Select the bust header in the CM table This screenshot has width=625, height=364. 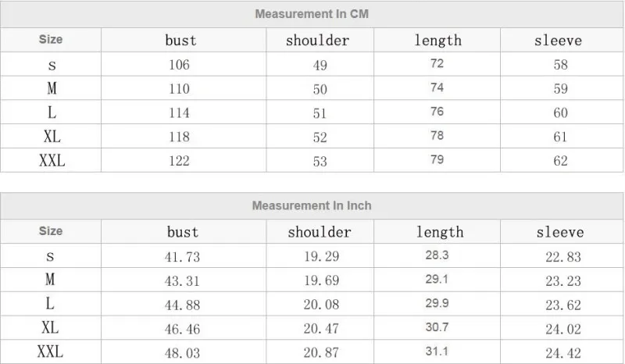[x=180, y=41]
